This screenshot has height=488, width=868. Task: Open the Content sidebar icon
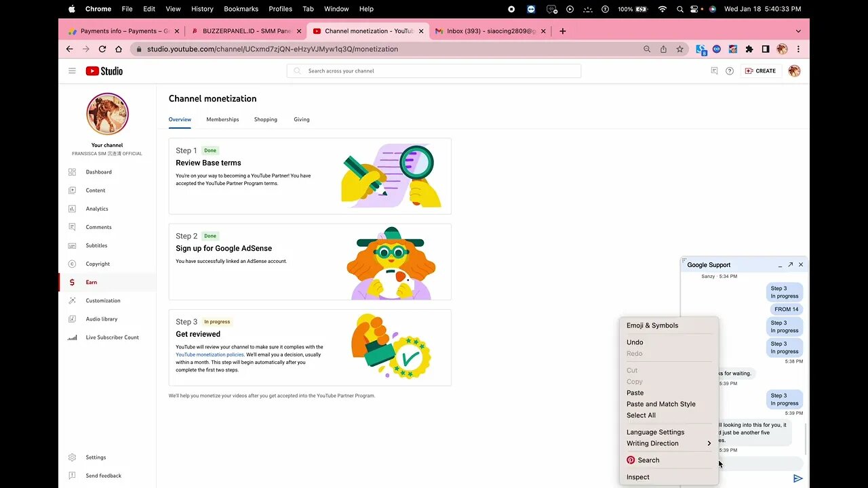[x=72, y=190]
